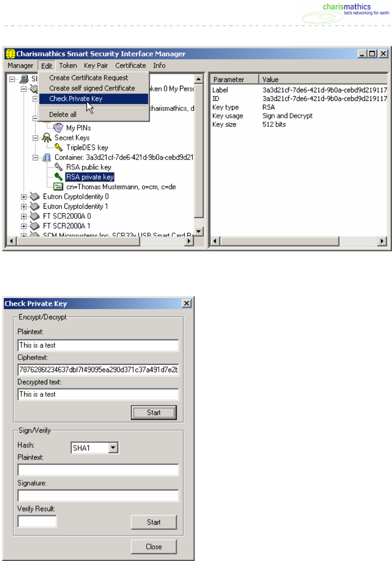
Task: Select the RSA public key label
Action: point(89,167)
